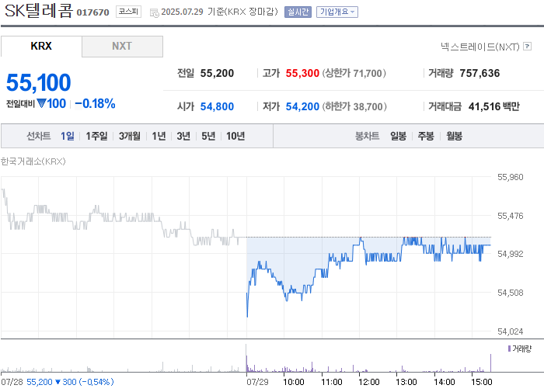Click the 54,508 y-axis label
This screenshot has height=392, width=544.
(x=510, y=293)
